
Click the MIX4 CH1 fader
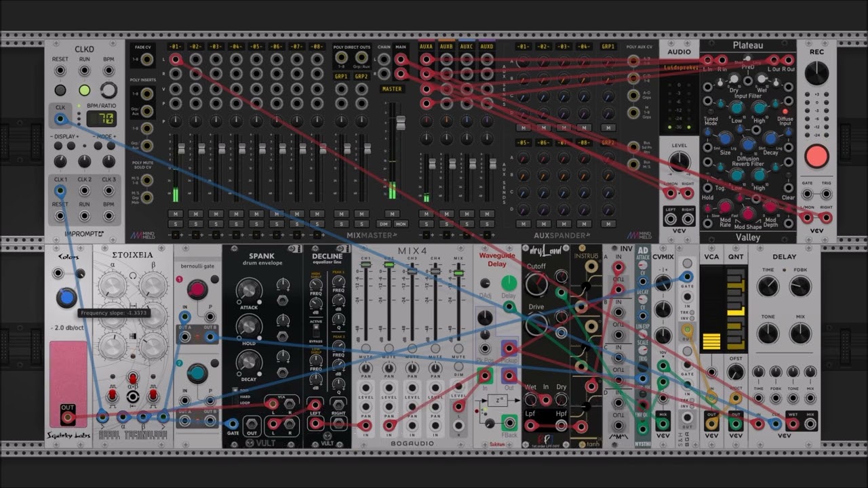[366, 264]
